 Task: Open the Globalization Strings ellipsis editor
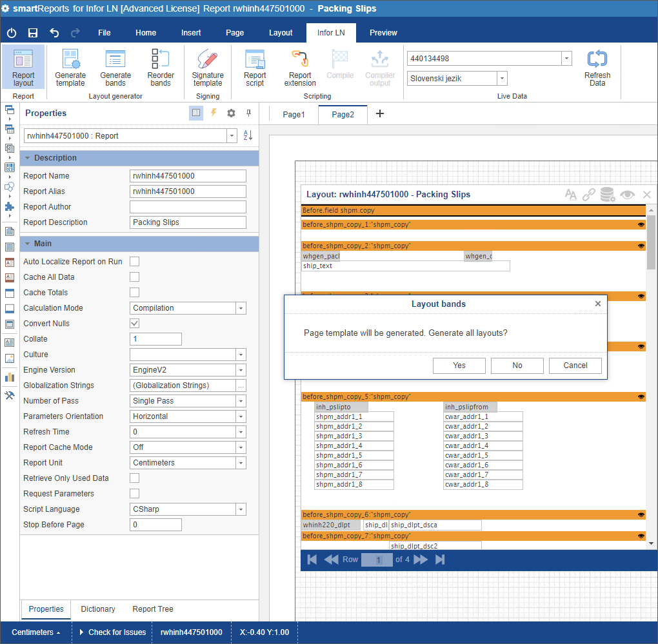[241, 385]
